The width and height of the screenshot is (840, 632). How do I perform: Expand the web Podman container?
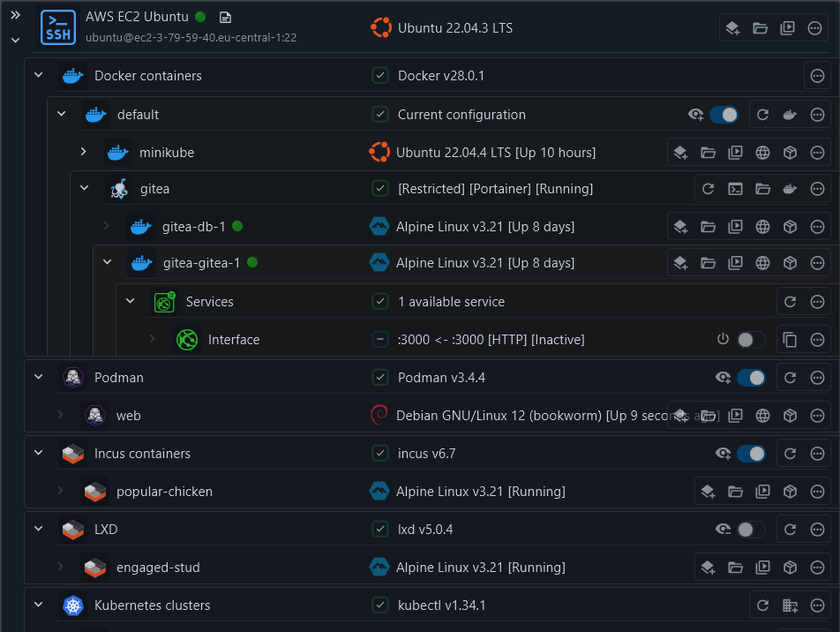[61, 415]
